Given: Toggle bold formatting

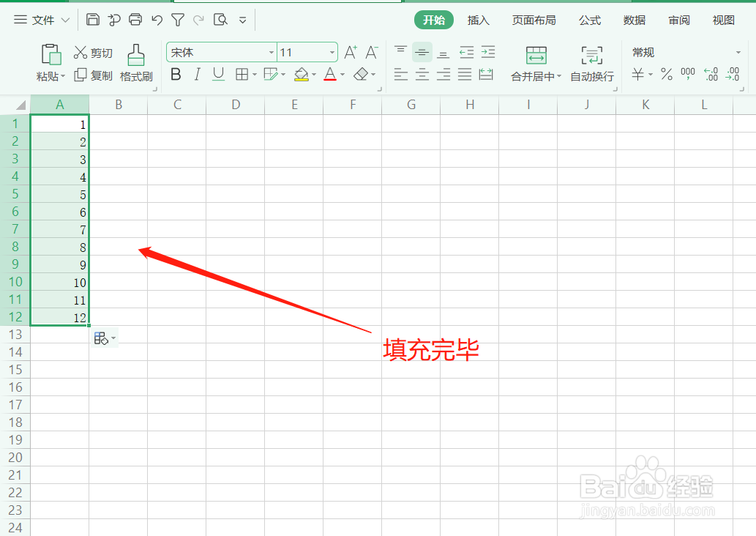Looking at the screenshot, I should point(176,74).
